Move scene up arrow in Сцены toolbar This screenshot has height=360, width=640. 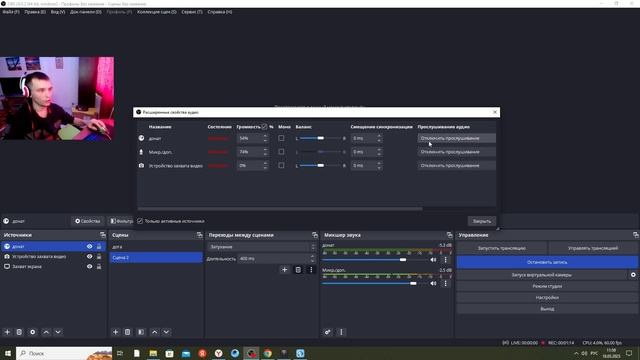[x=155, y=332]
